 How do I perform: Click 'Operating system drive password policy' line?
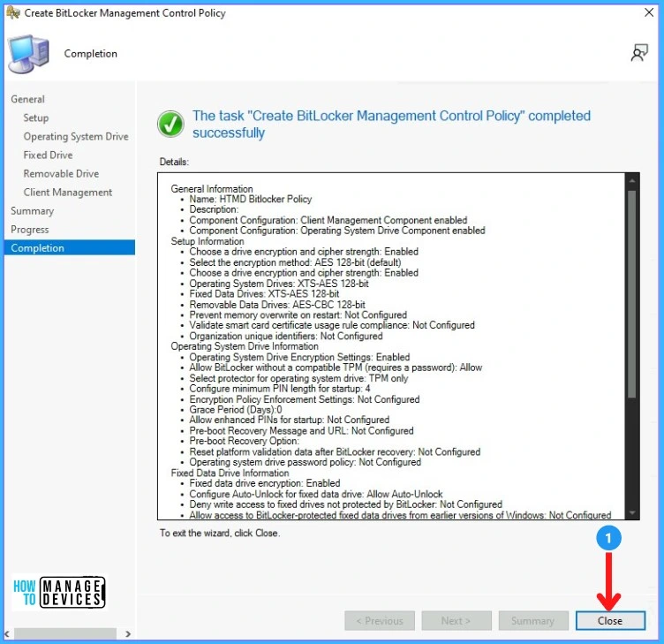(305, 462)
